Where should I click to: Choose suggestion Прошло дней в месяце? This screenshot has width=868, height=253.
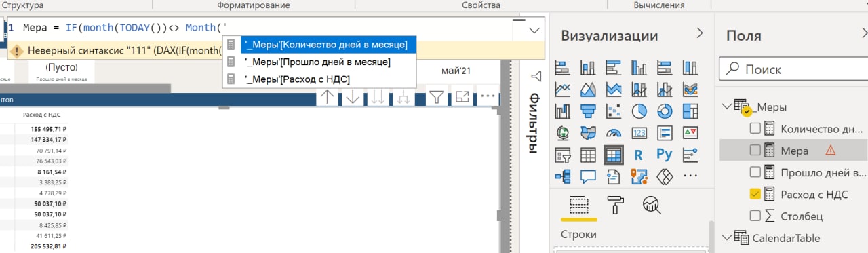(319, 62)
